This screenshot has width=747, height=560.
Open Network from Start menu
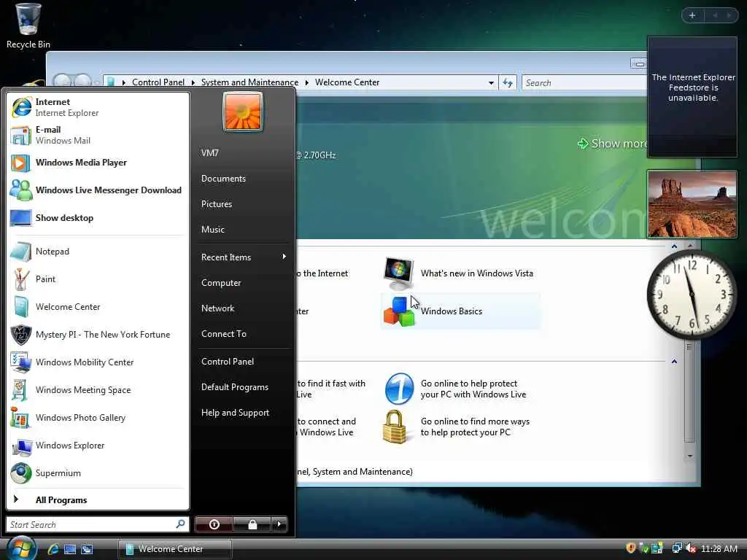(242, 308)
